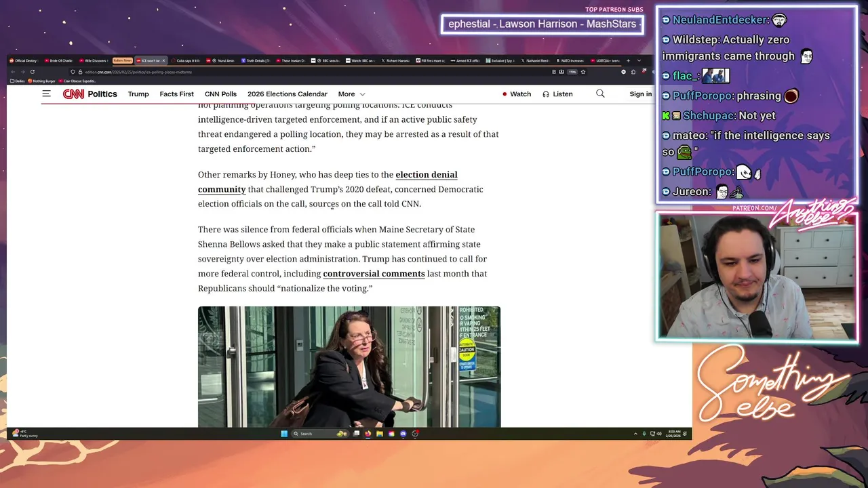
Task: Click chat username Jureon
Action: pyautogui.click(x=691, y=192)
